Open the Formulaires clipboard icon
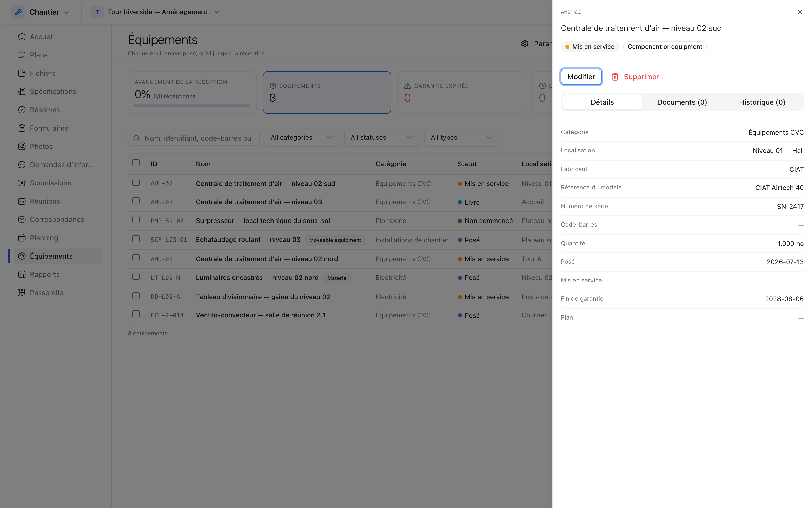812x508 pixels. coord(22,128)
